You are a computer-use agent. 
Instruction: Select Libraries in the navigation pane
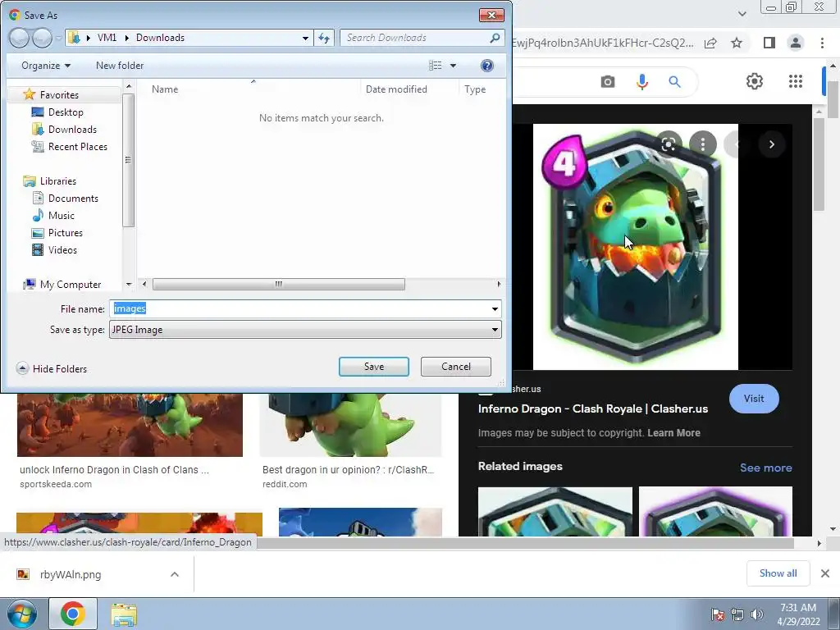click(x=58, y=181)
